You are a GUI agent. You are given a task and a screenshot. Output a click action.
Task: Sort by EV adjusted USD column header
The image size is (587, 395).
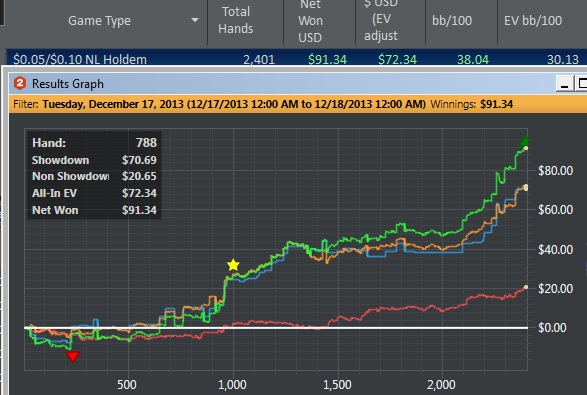(381, 21)
